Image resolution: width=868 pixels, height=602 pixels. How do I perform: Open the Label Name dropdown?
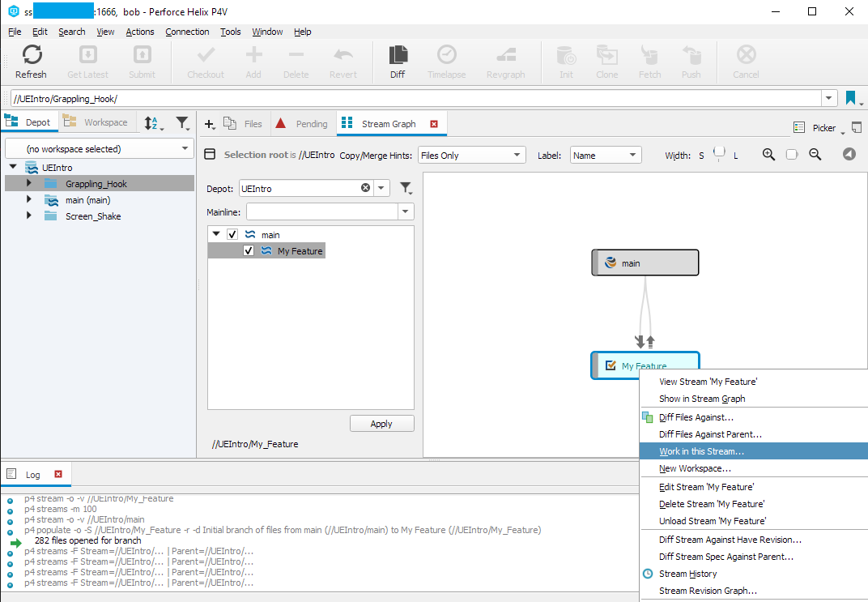coord(632,155)
